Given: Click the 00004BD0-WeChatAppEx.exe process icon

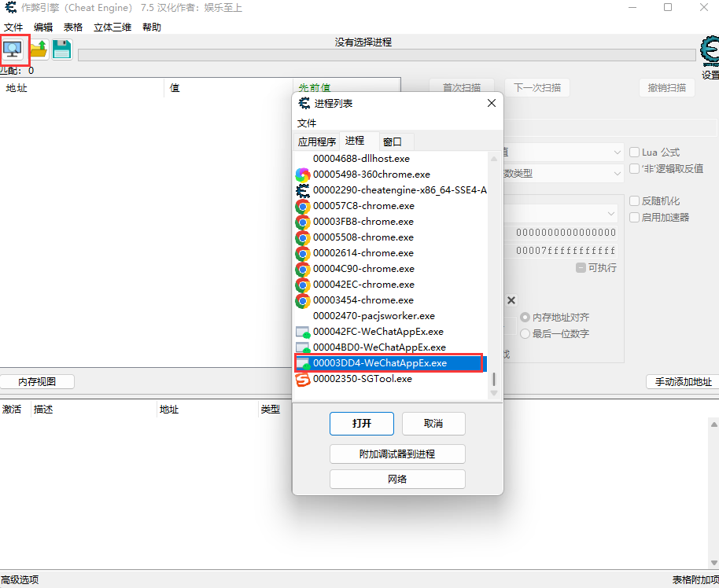Looking at the screenshot, I should click(x=303, y=347).
